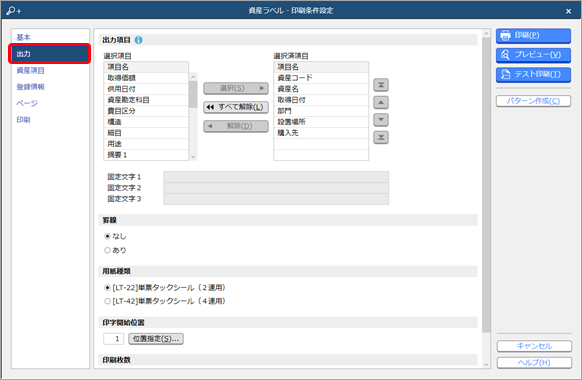Open プレビュー(V) preview
Viewport: 582px width, 380px height.
pyautogui.click(x=533, y=55)
